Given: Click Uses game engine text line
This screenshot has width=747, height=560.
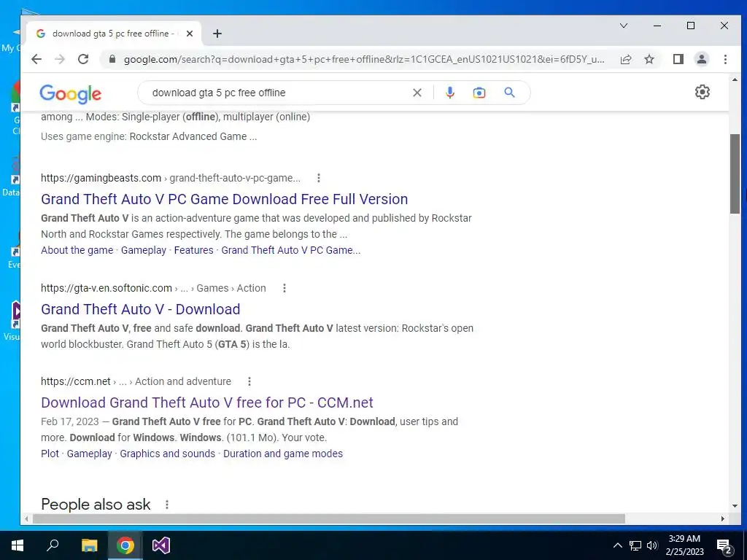Looking at the screenshot, I should click(149, 136).
